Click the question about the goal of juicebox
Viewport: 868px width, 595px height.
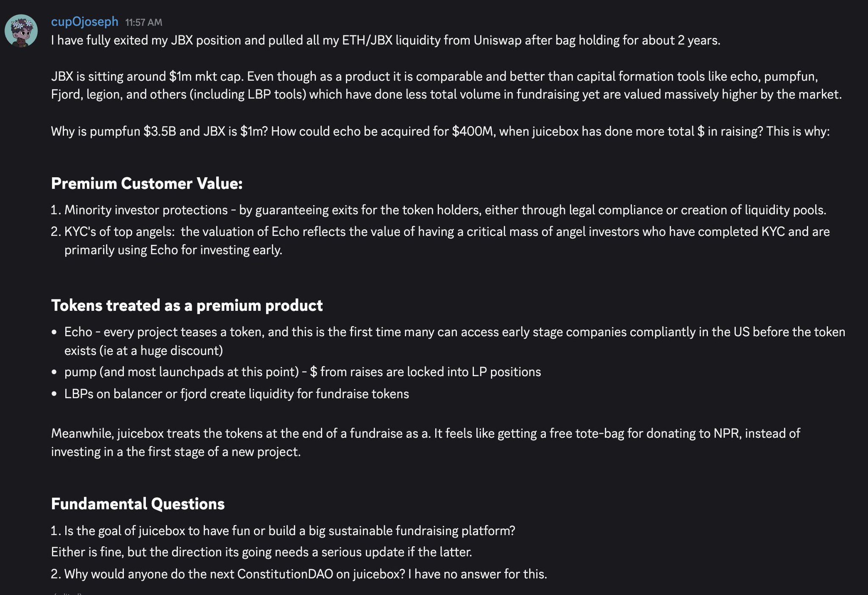click(x=289, y=531)
